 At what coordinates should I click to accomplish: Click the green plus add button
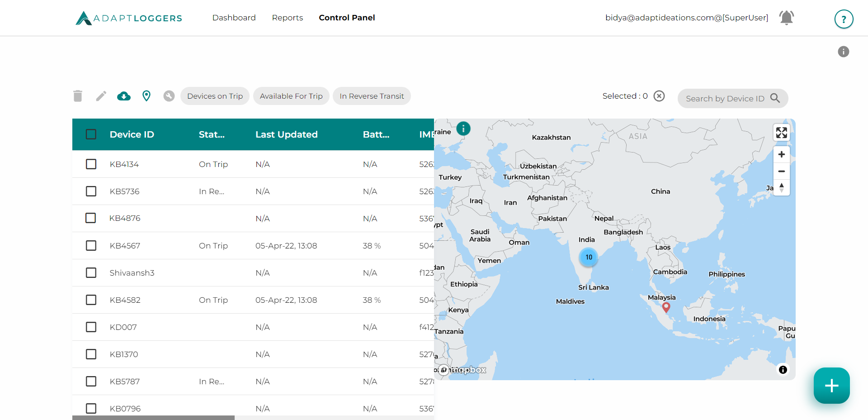coord(832,386)
